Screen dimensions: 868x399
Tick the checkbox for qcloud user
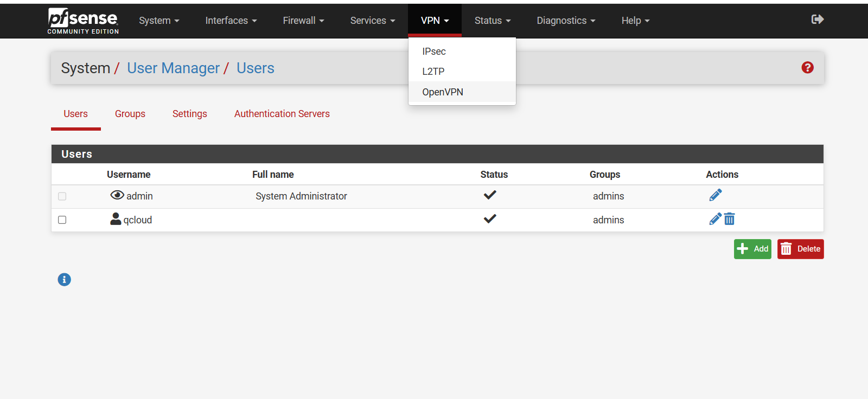pos(62,220)
